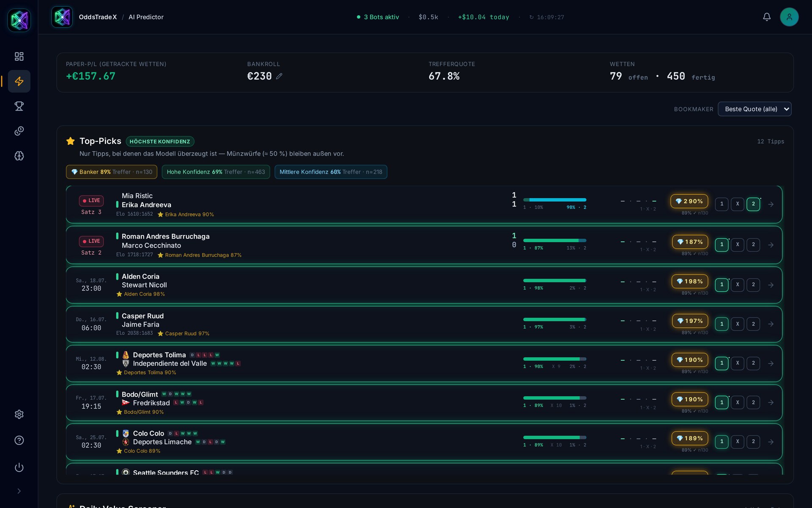Open Colo Colo match details arrow
The height and width of the screenshot is (508, 812).
coord(771,442)
